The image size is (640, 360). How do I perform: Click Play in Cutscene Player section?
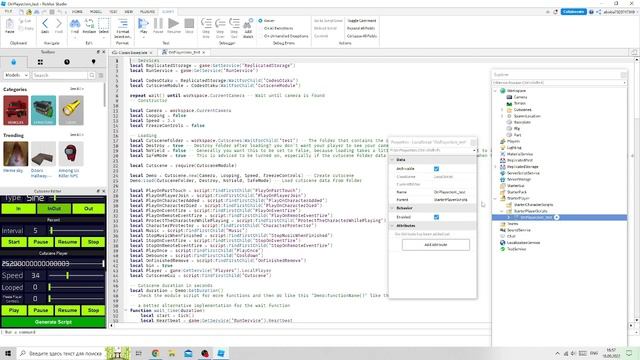coord(14,310)
